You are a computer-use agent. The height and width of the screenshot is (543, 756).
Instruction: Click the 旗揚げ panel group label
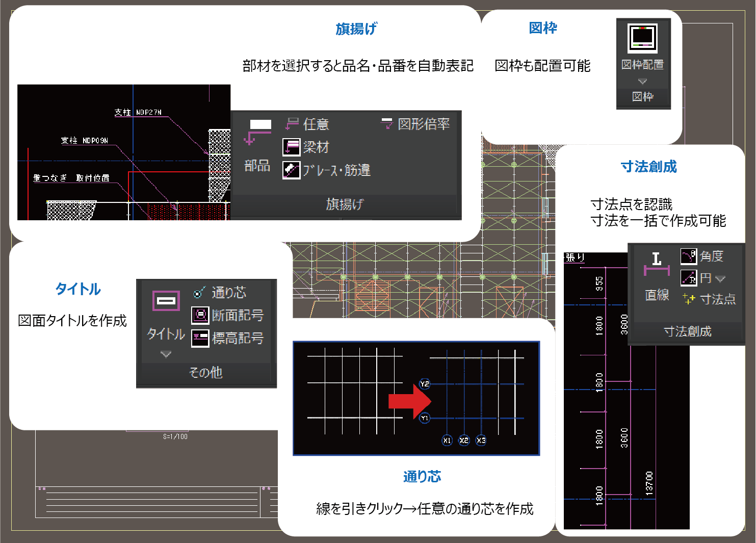(x=345, y=204)
